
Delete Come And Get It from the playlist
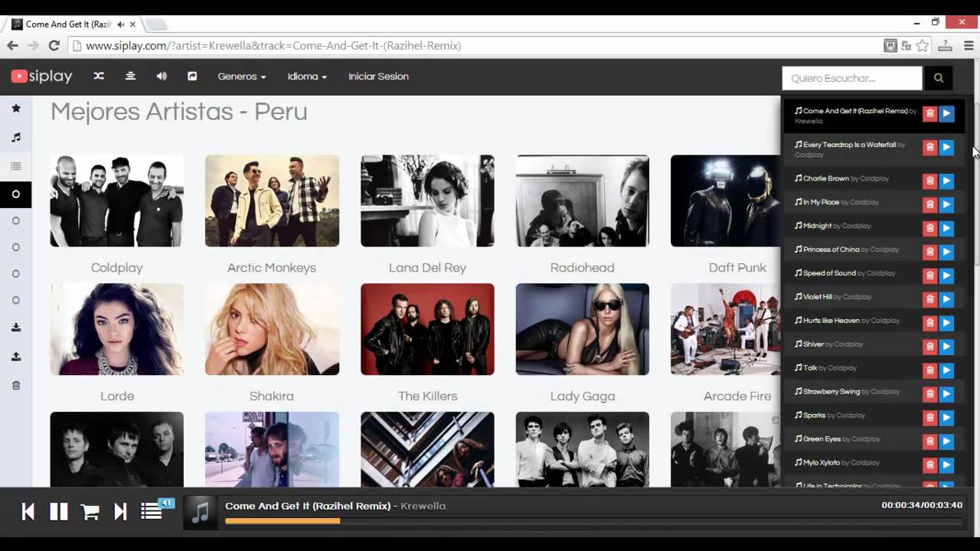point(929,113)
